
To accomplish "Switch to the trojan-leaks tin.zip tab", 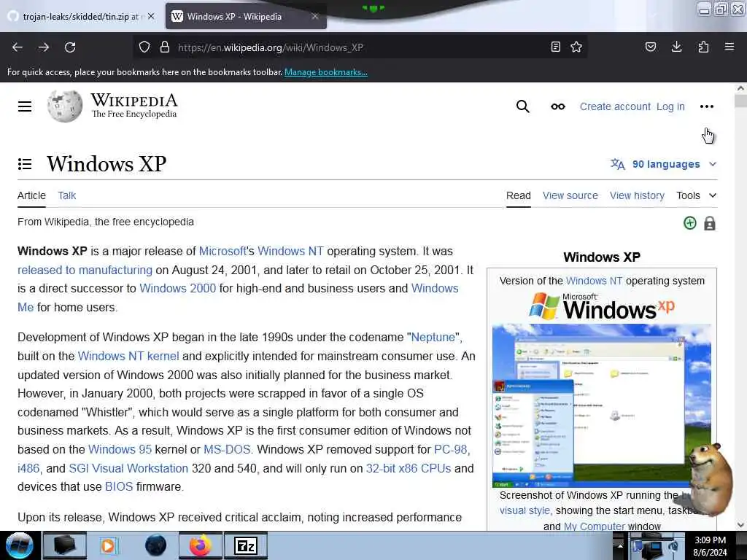I will tap(81, 16).
